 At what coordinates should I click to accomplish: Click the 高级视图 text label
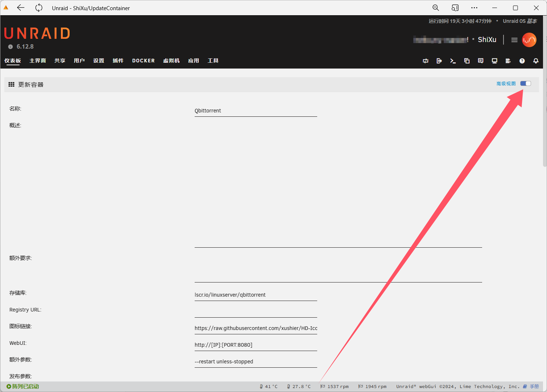506,84
